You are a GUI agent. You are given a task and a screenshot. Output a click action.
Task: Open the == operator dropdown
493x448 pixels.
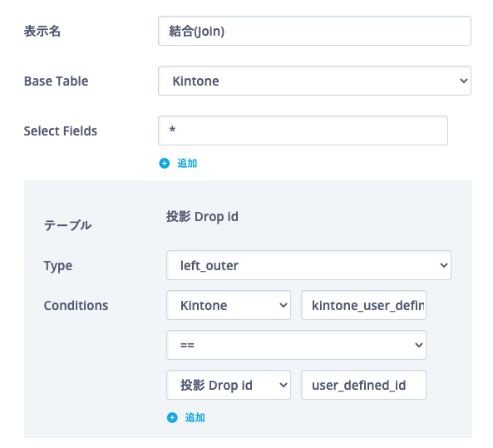coord(296,345)
